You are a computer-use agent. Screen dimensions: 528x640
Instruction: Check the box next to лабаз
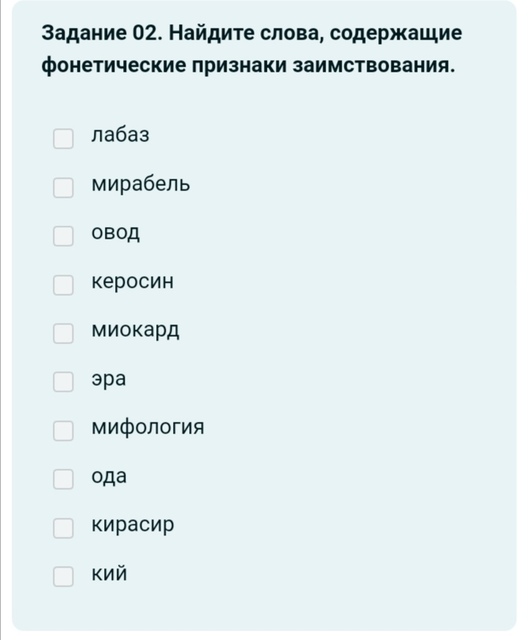point(63,139)
